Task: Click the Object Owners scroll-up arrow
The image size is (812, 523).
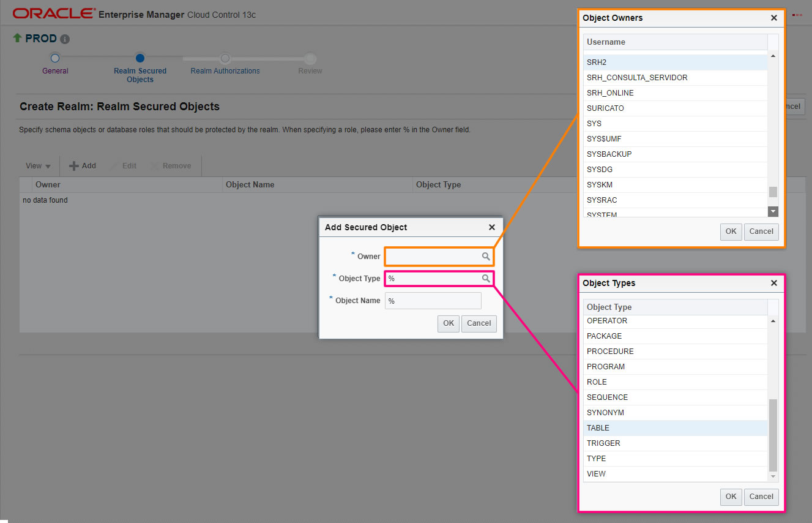Action: (773, 56)
